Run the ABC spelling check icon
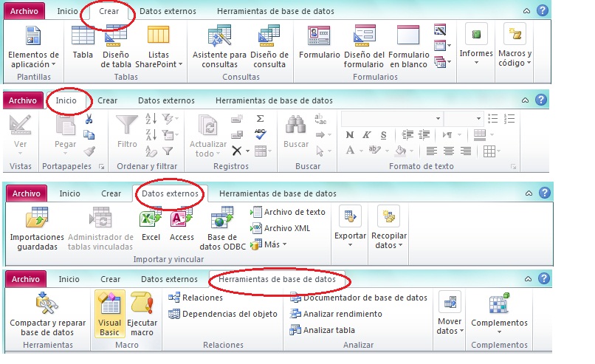The height and width of the screenshot is (364, 595). 260,134
